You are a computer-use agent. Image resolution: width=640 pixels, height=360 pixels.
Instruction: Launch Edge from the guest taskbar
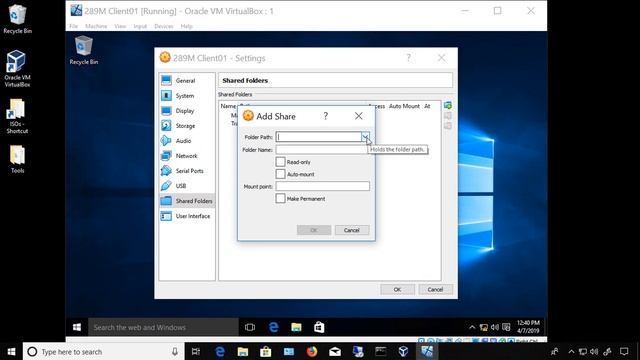tap(273, 327)
